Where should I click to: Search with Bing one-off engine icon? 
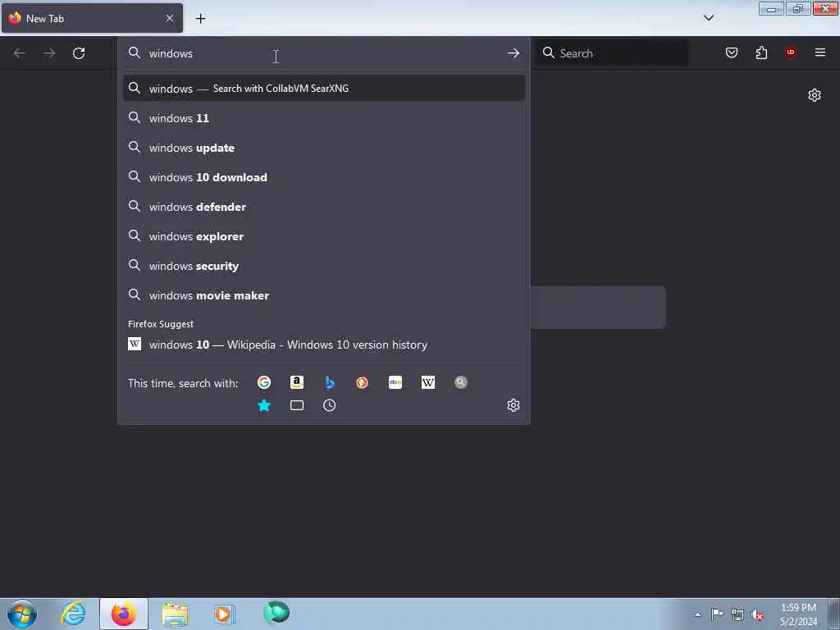coord(330,382)
